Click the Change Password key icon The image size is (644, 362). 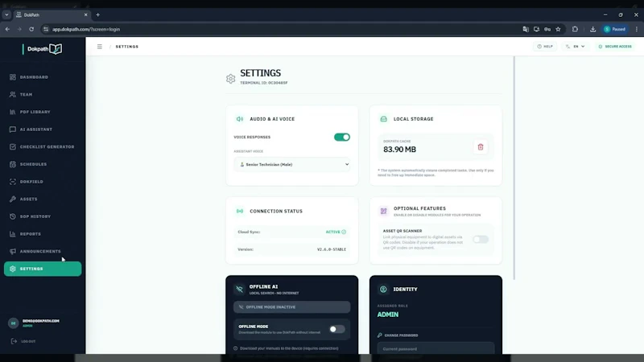point(379,335)
